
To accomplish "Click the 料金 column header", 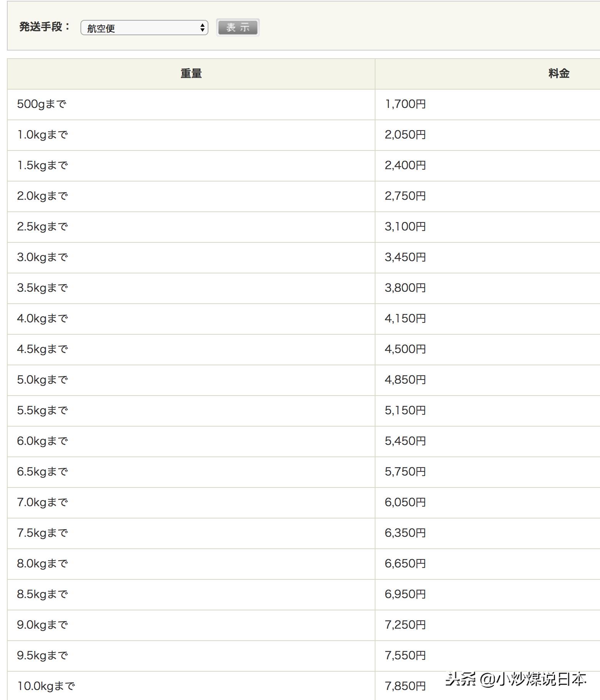I will (558, 74).
